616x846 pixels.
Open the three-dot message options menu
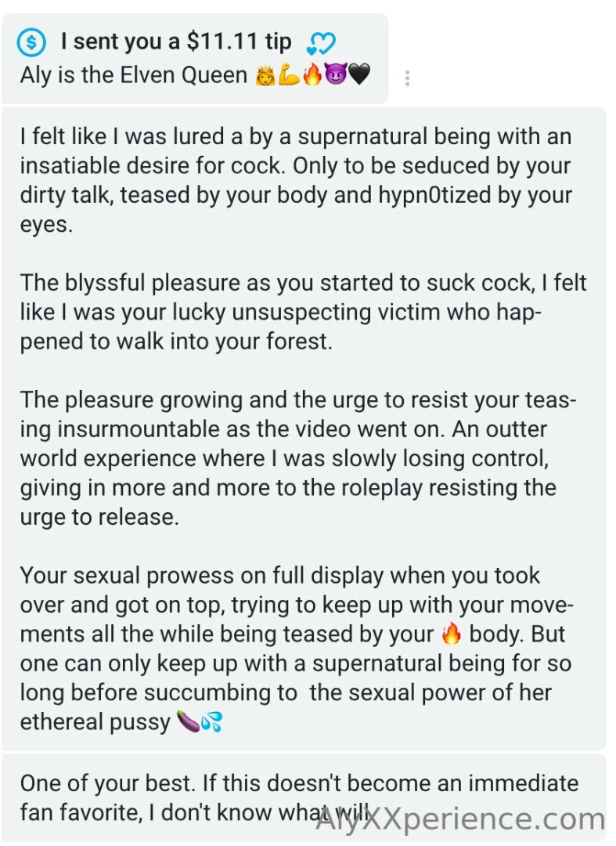click(407, 78)
